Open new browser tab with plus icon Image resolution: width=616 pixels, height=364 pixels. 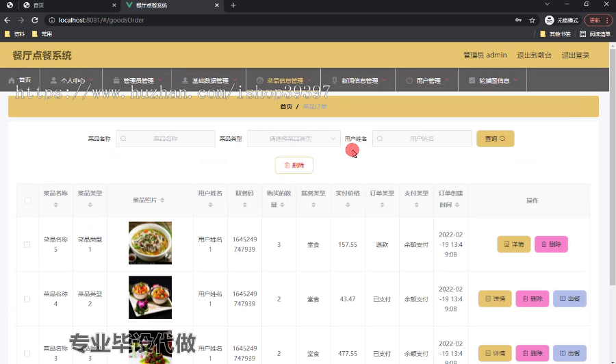(233, 5)
